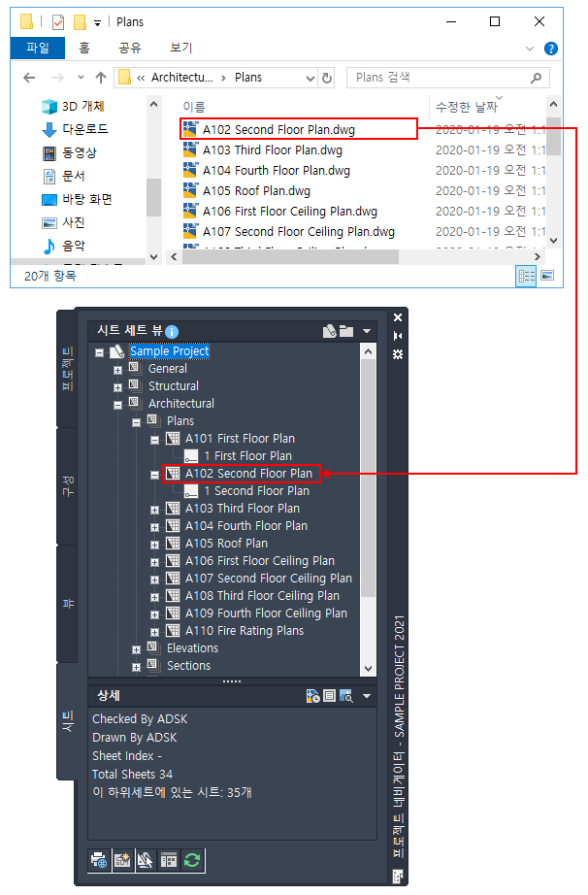Click the Explorer refresh button
The height and width of the screenshot is (895, 588).
327,78
